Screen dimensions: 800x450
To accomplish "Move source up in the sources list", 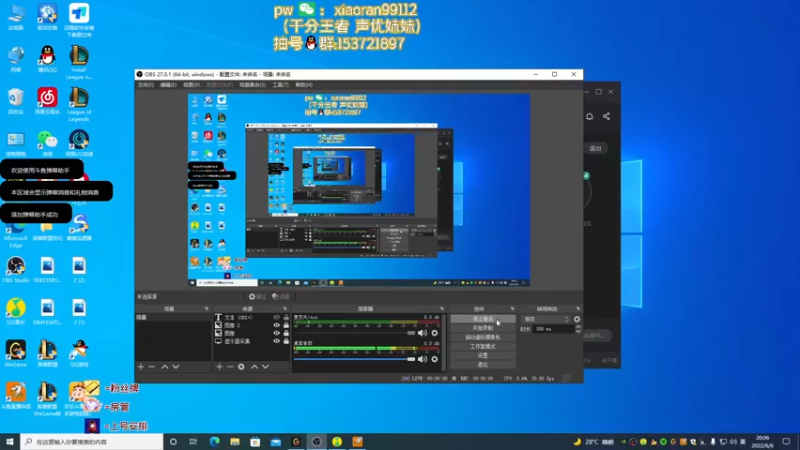I will (x=255, y=367).
